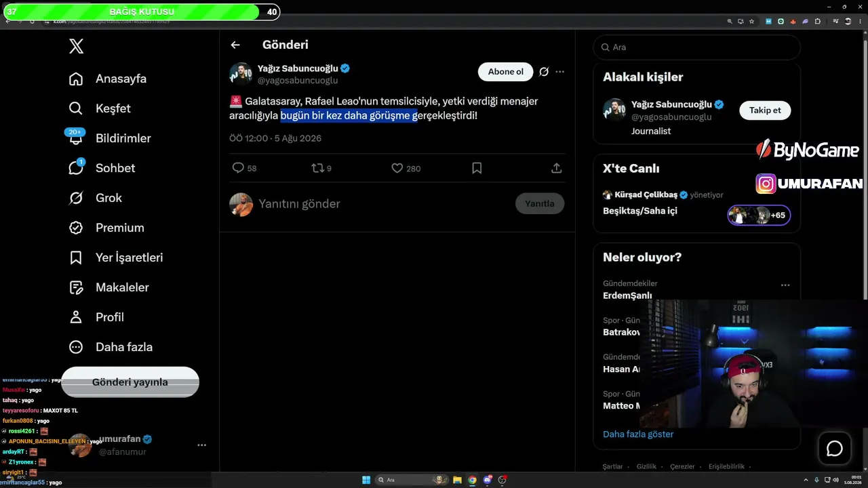Open the Beşiktaş/Saha içi live space
This screenshot has height=488, width=868.
click(640, 211)
